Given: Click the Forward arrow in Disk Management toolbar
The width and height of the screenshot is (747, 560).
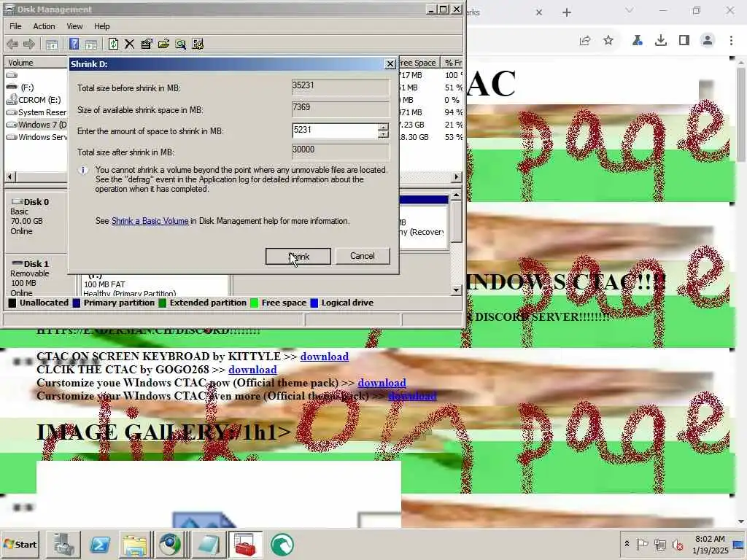Looking at the screenshot, I should (x=29, y=44).
